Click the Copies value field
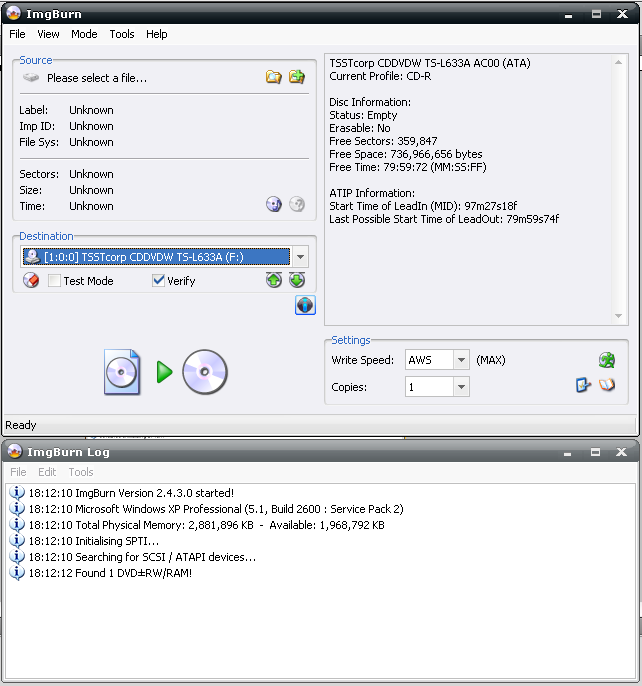Viewport: 642px width, 686px height. tap(429, 387)
